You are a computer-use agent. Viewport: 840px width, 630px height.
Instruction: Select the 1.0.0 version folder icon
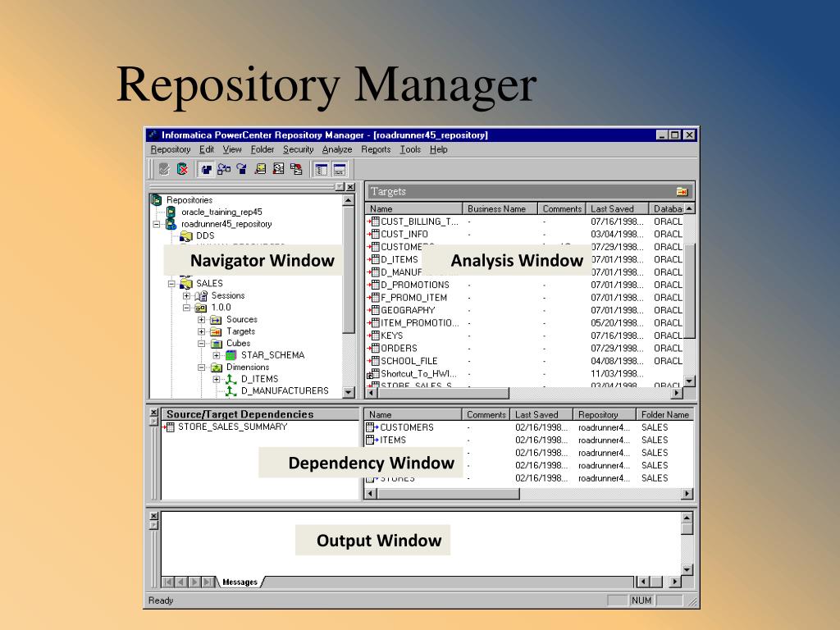click(x=201, y=308)
